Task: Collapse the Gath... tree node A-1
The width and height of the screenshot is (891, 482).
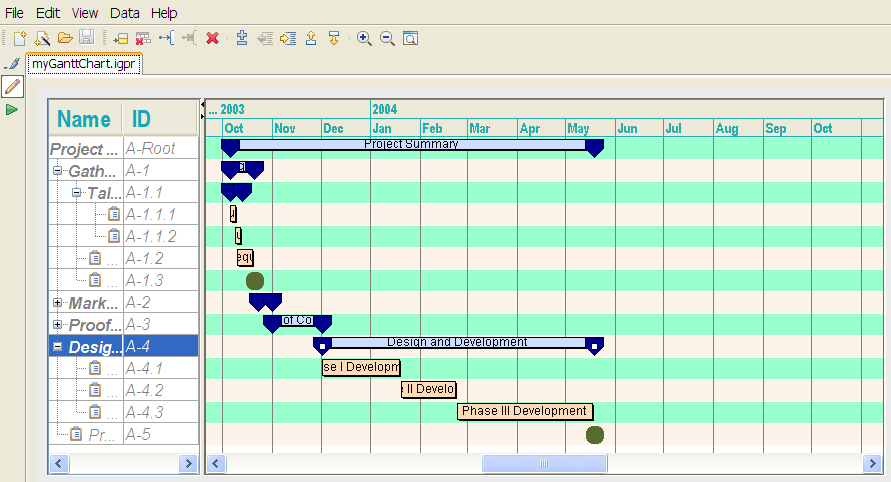Action: [58, 171]
